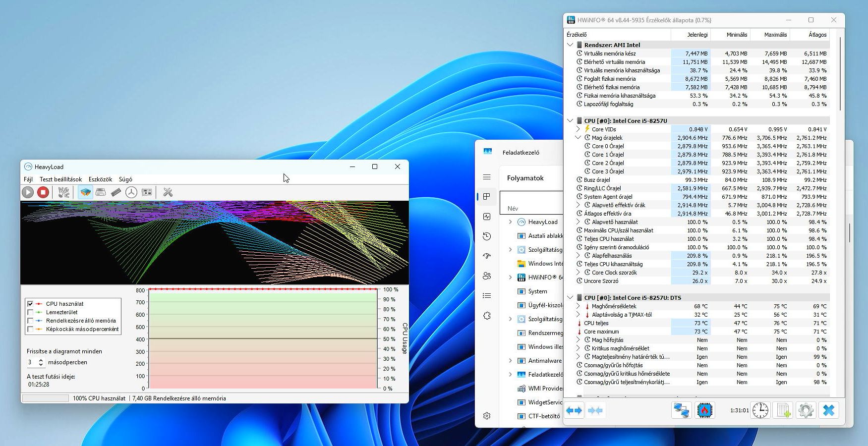The height and width of the screenshot is (446, 868).
Task: Open HeavyLoad's settings wrench icon
Action: click(168, 192)
